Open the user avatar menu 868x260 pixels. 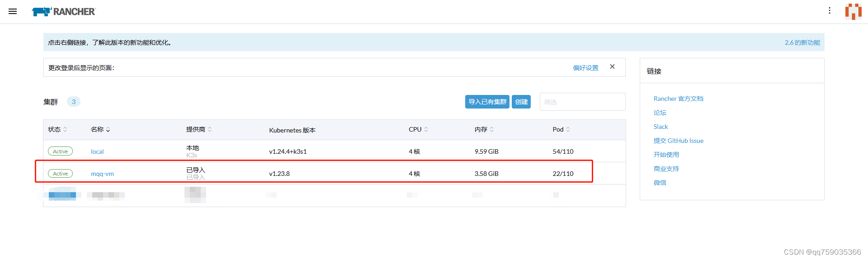click(x=854, y=11)
